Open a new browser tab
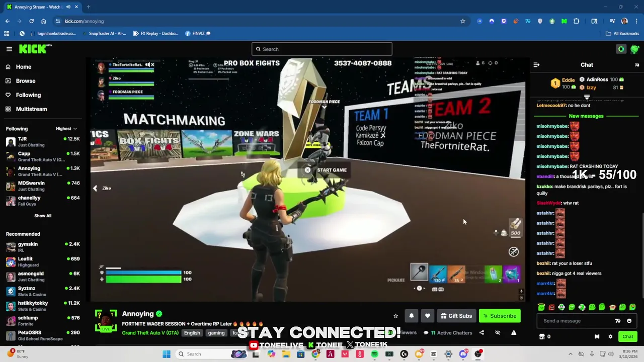Screen dimensions: 644x362 tap(88, 7)
